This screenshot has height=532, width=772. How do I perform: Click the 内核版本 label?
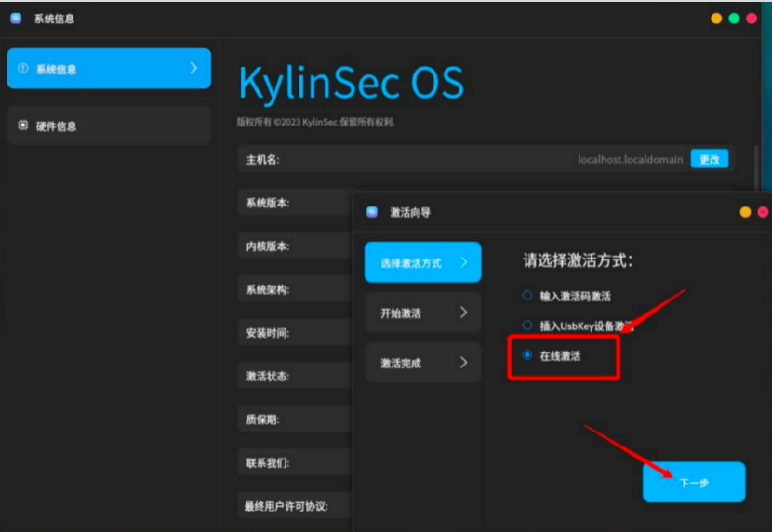pyautogui.click(x=268, y=246)
